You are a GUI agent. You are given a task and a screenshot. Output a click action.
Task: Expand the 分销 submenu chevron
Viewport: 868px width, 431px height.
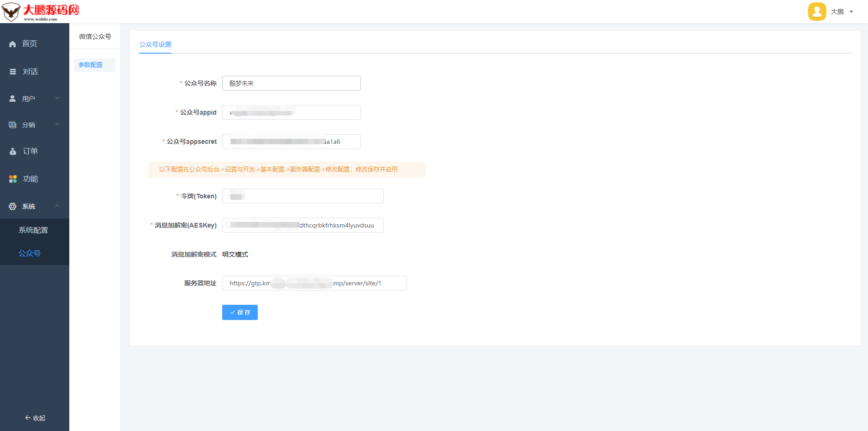click(57, 124)
